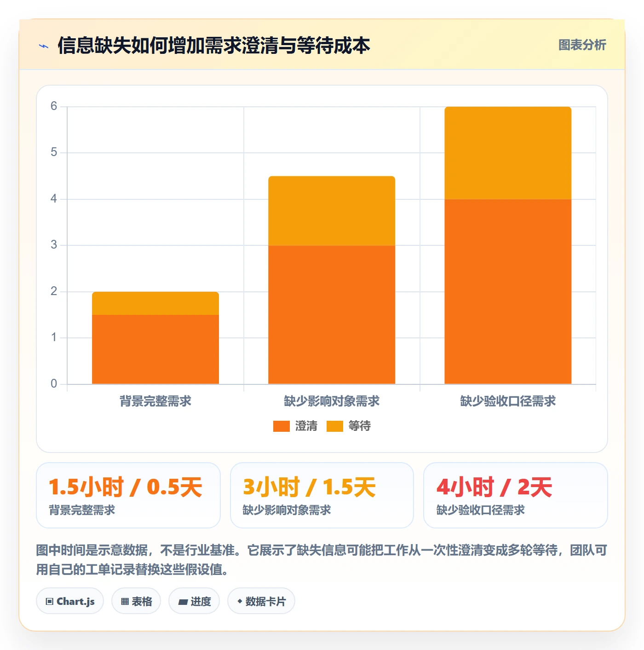Click the 等待 segment of 背景完整需求 bar
Screen dimensions: 644x650
coord(155,303)
